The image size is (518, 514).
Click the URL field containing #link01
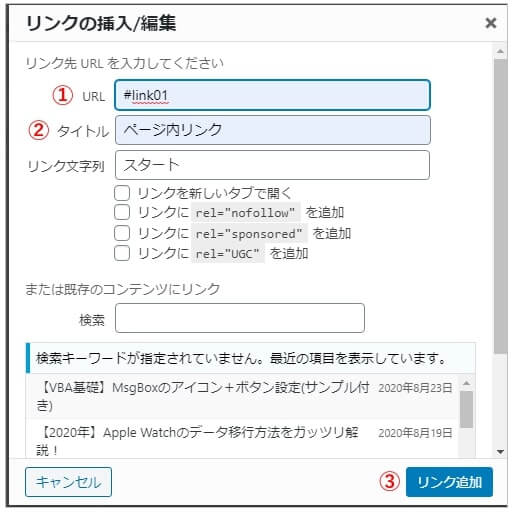pyautogui.click(x=272, y=95)
